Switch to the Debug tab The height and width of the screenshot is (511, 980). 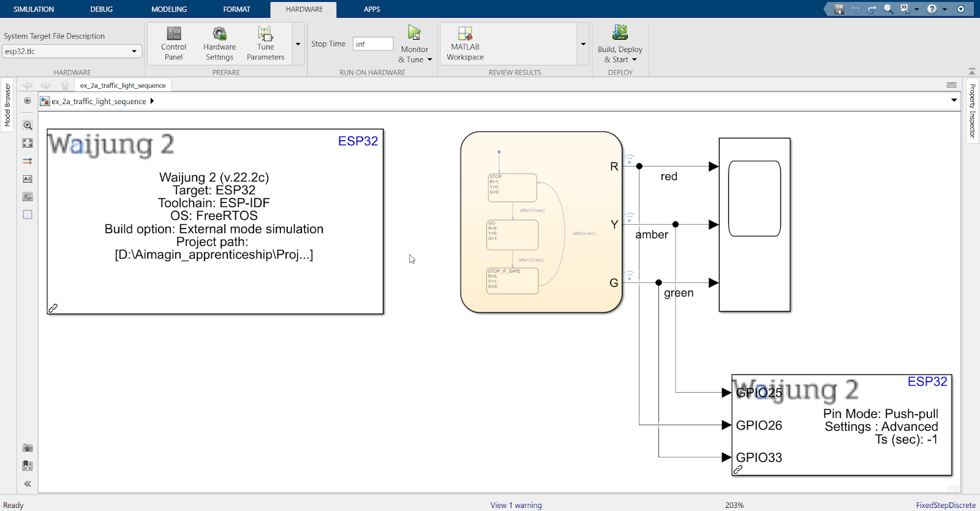pos(102,9)
